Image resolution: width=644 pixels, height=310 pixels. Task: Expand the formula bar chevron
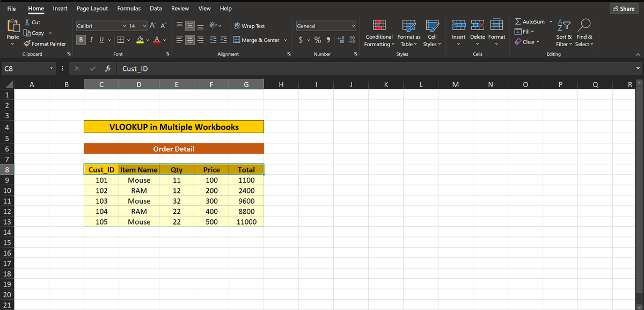(638, 69)
